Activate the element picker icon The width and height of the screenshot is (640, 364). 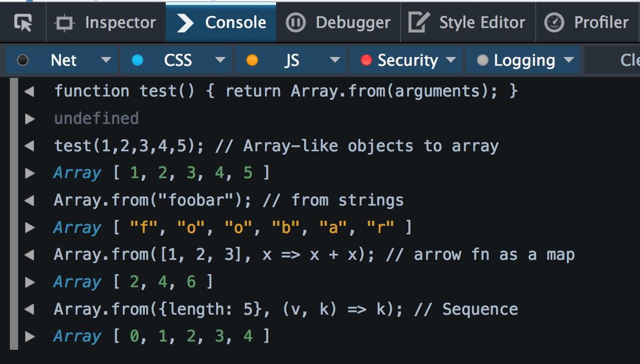tap(23, 23)
